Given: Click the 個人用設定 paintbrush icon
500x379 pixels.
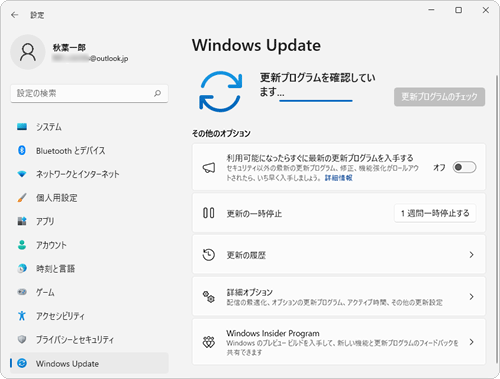Looking at the screenshot, I should pos(22,198).
